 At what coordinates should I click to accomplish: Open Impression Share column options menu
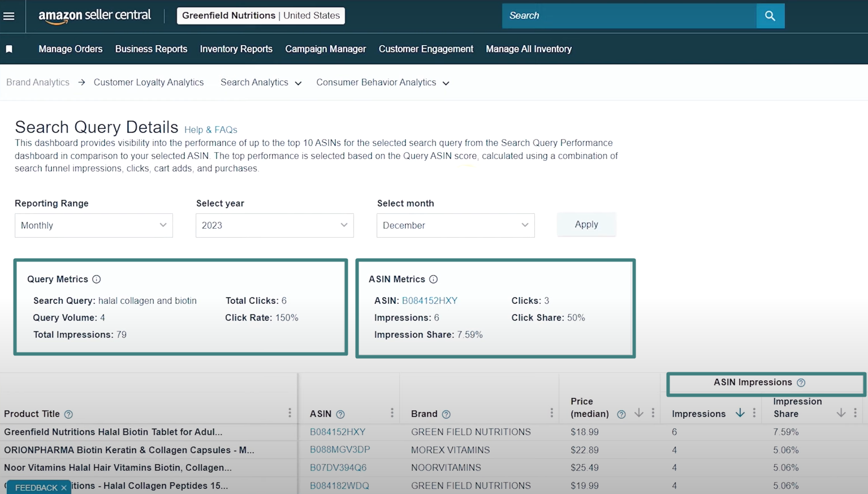pyautogui.click(x=855, y=413)
